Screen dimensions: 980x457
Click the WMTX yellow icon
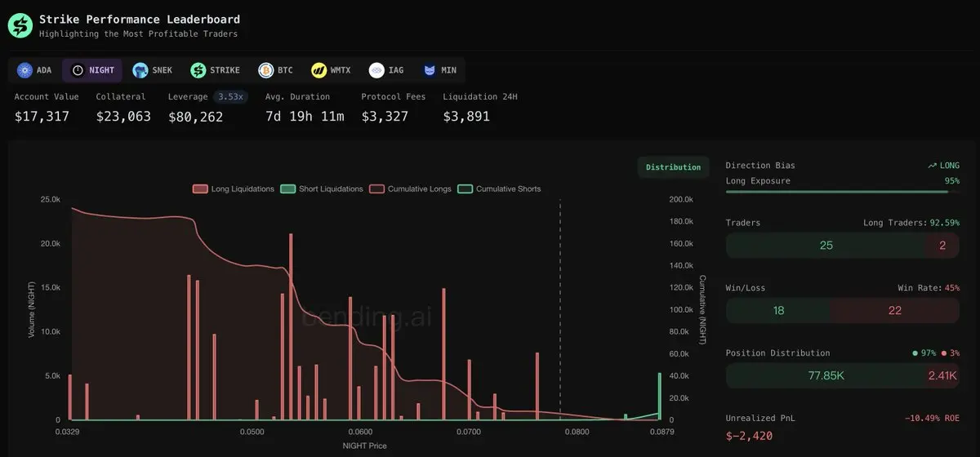[318, 70]
